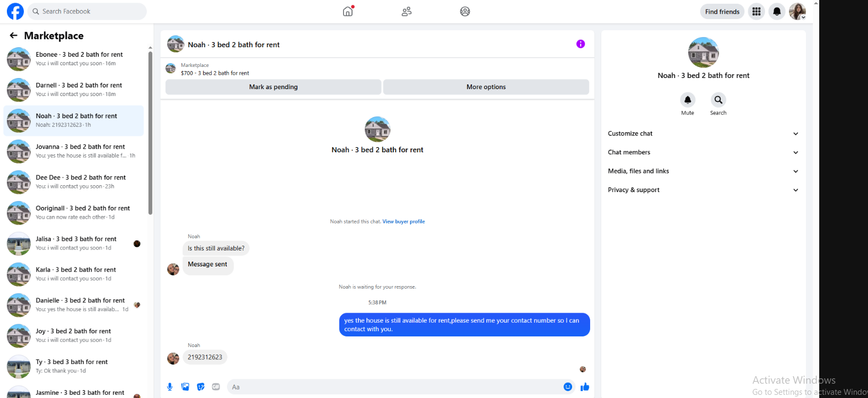Click the listing thumbnail in chat header
This screenshot has height=398, width=868.
[176, 44]
